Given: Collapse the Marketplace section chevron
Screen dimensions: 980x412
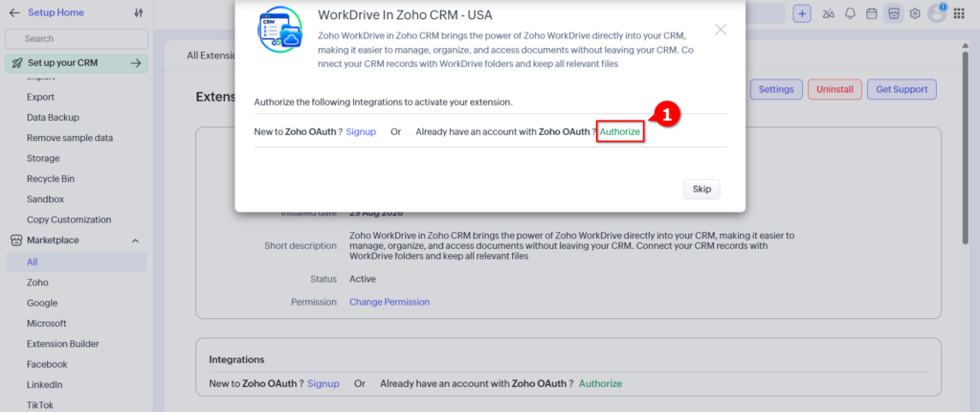Looking at the screenshot, I should click(x=135, y=240).
